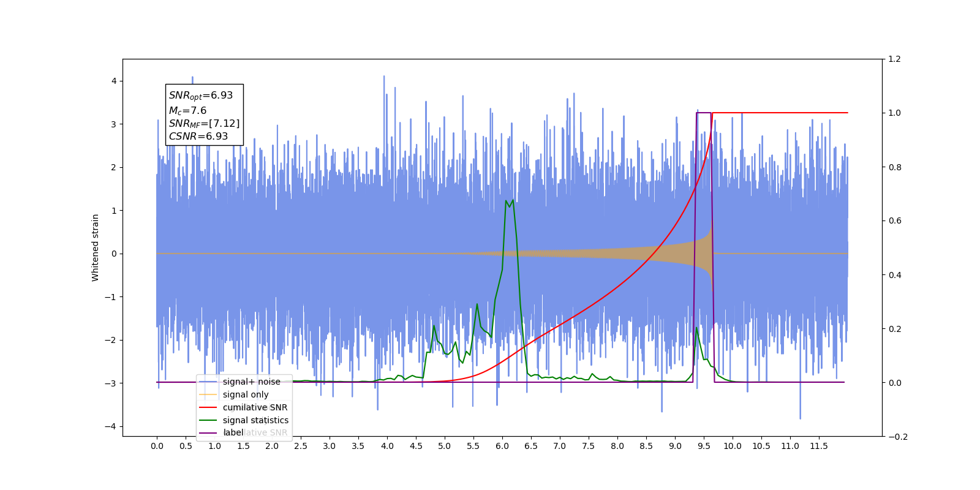Click the x-axis tick label 7.5

(589, 446)
